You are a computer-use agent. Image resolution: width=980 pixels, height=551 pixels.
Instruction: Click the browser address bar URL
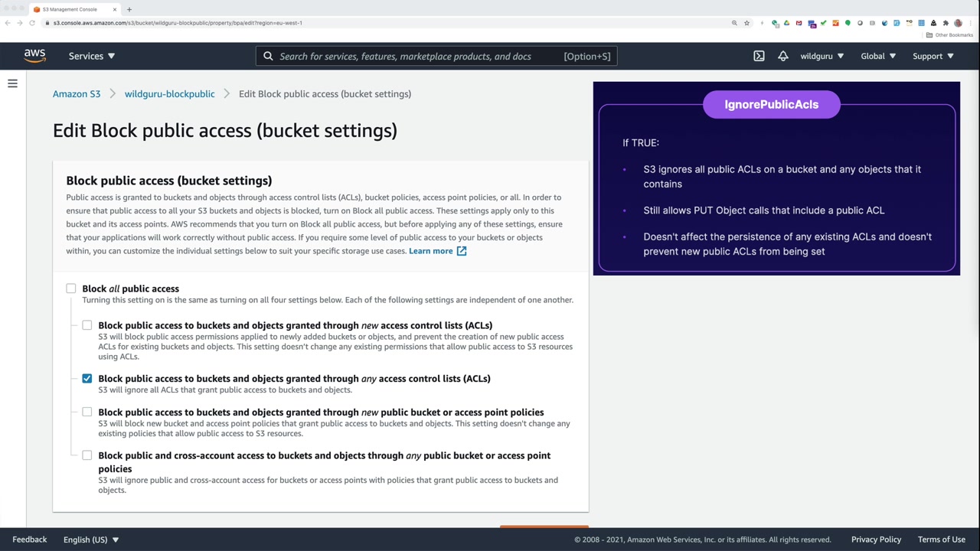click(178, 23)
